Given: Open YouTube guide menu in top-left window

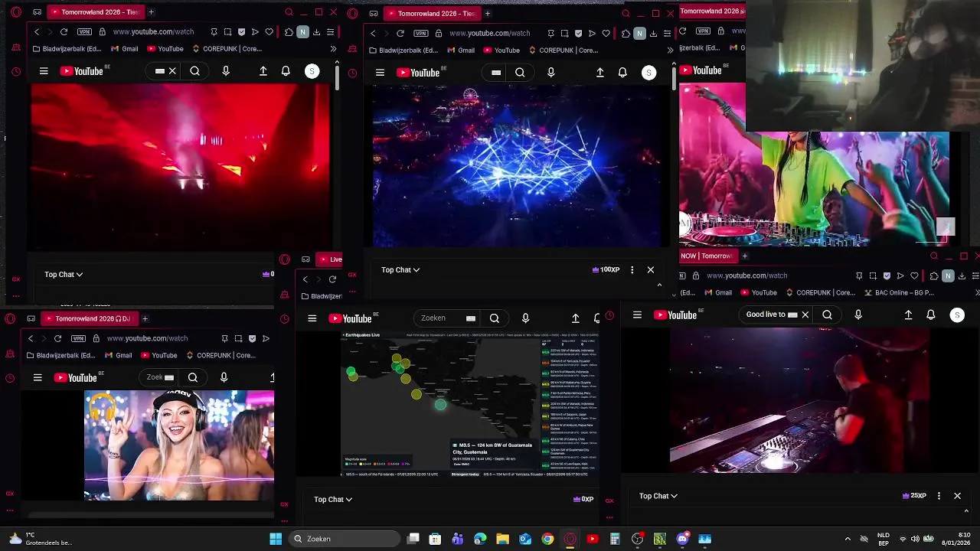Looking at the screenshot, I should point(44,71).
